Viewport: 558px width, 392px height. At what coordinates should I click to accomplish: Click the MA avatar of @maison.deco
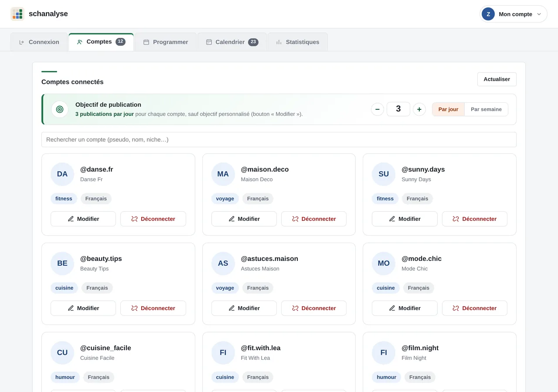pos(223,174)
